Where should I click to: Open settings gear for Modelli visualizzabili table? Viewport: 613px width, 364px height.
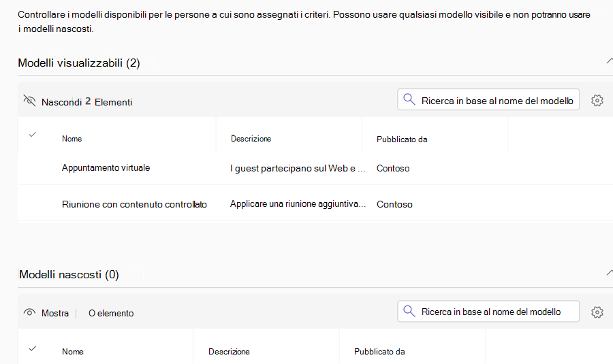597,101
